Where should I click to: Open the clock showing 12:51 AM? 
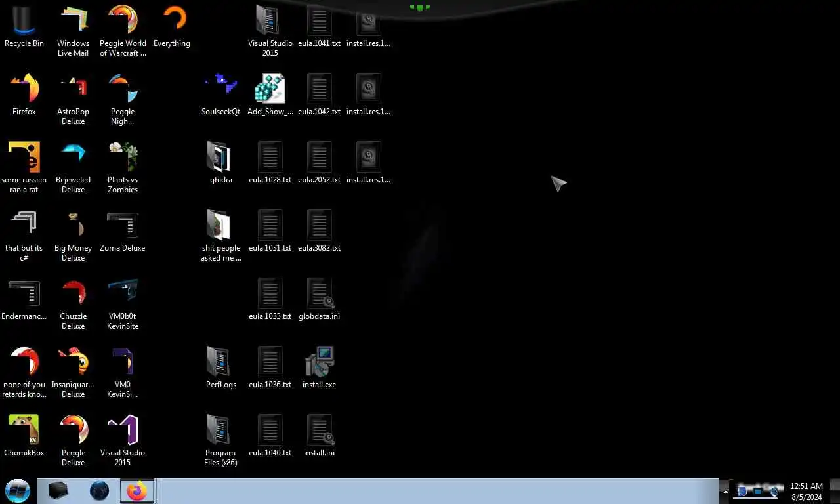click(807, 492)
